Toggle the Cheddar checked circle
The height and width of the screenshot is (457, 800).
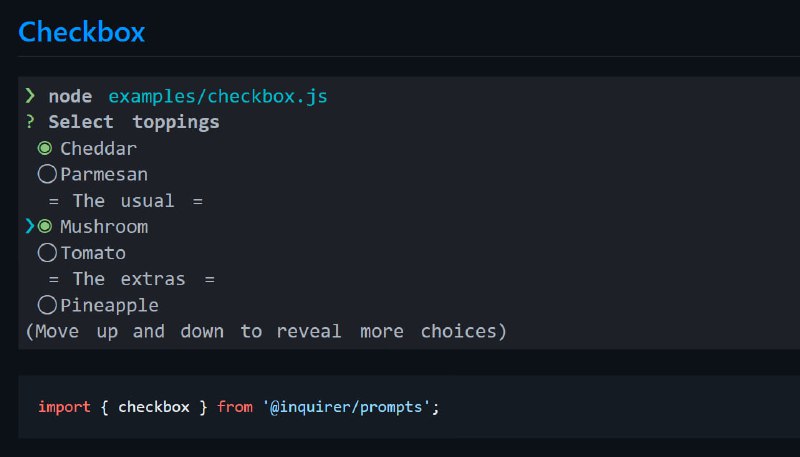[x=45, y=148]
